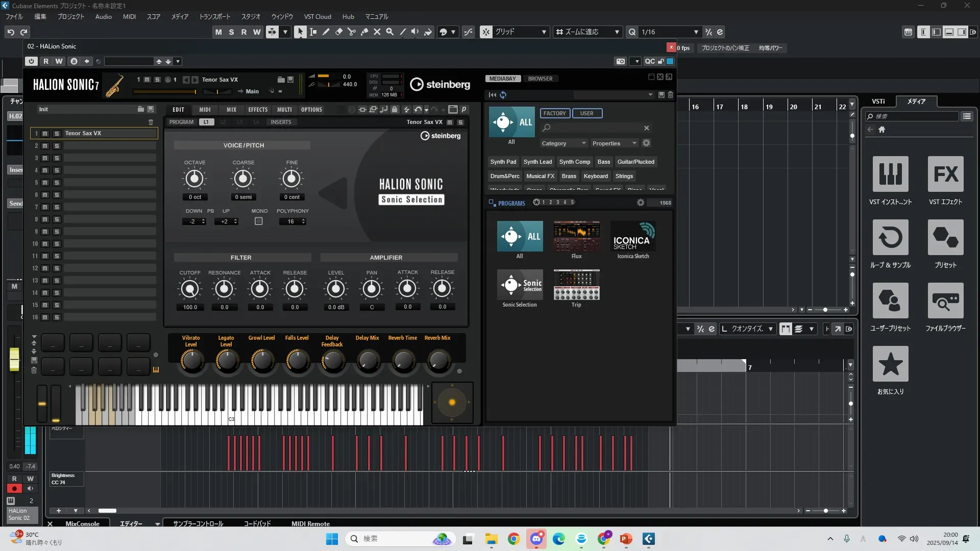This screenshot has width=980, height=551.
Task: Open Loops & Samples media tile
Action: pyautogui.click(x=890, y=238)
